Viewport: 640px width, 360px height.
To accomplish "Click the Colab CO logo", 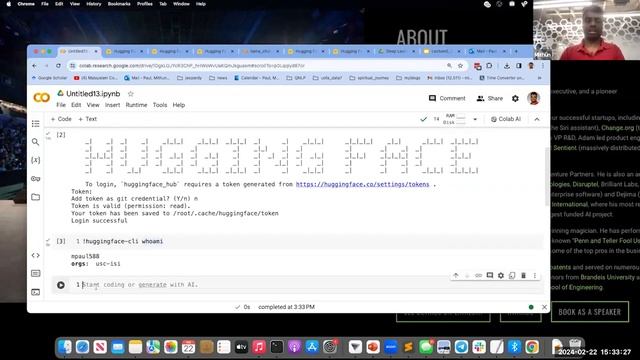I will 42,98.
